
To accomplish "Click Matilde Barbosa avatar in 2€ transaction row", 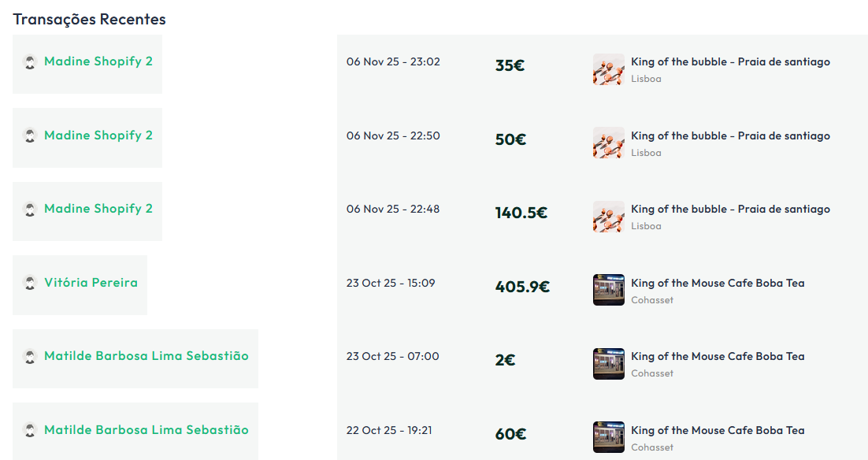I will [30, 357].
